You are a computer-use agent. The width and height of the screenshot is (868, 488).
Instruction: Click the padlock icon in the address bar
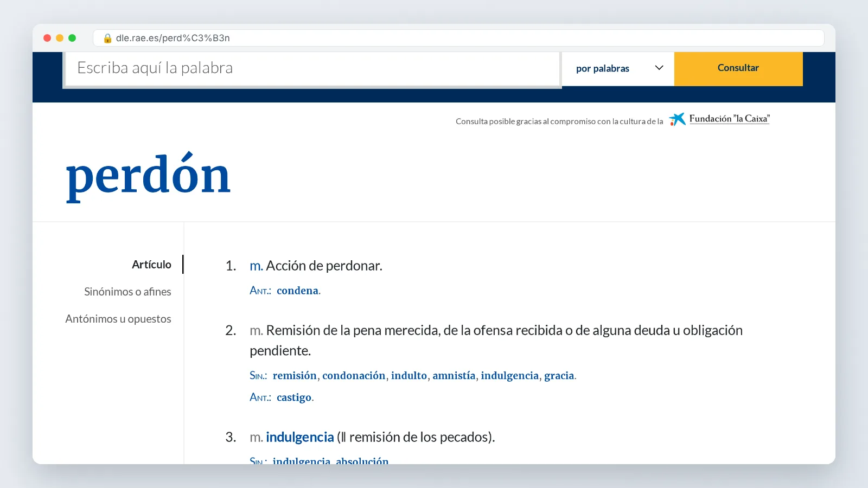(107, 38)
